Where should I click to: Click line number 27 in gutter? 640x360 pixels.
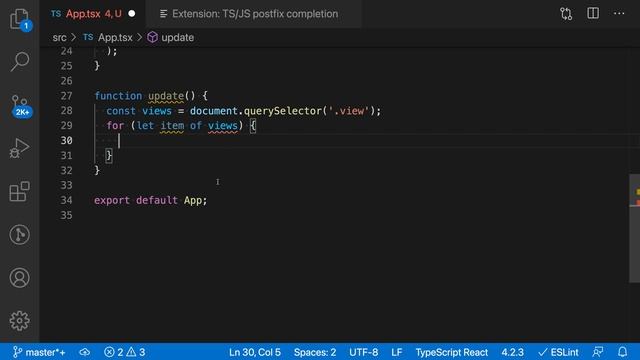coord(66,96)
